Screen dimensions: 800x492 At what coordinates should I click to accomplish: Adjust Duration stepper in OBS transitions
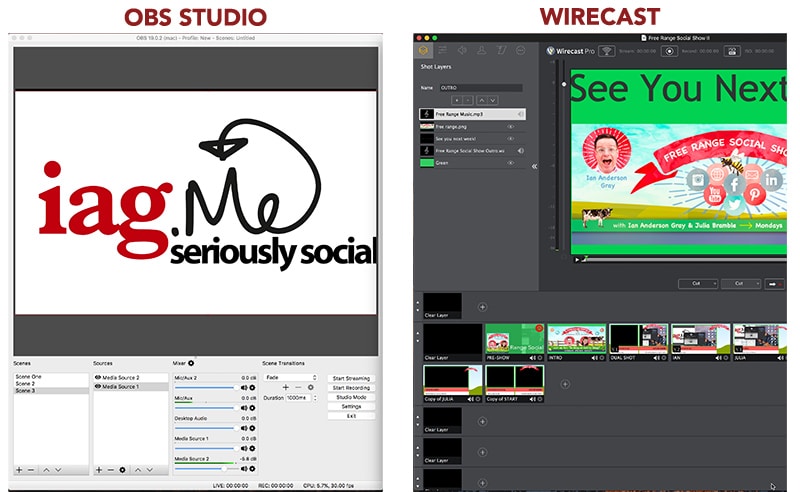click(315, 398)
